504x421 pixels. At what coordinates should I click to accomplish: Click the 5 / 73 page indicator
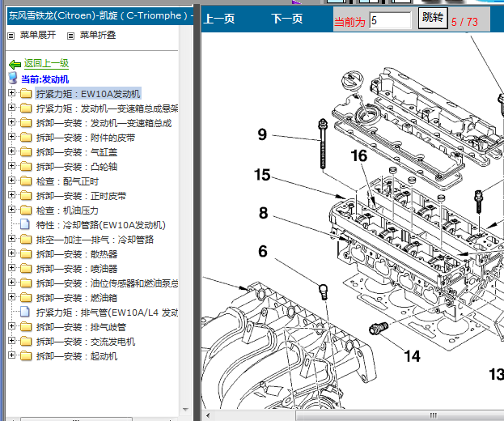464,22
